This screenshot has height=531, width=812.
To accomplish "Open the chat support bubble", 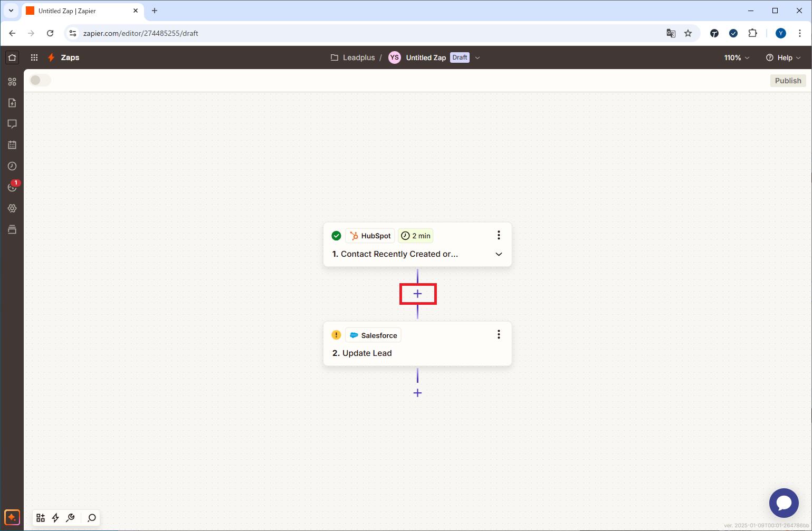I will (x=784, y=503).
